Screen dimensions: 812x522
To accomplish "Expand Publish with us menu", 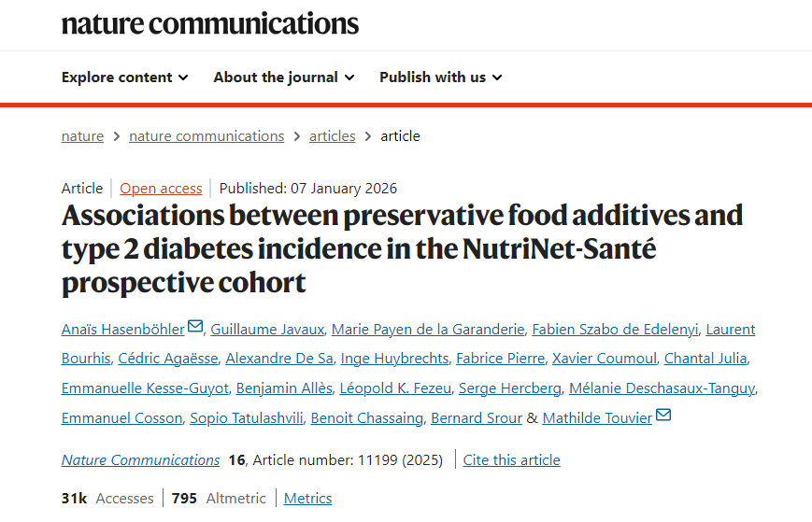I will [x=440, y=78].
